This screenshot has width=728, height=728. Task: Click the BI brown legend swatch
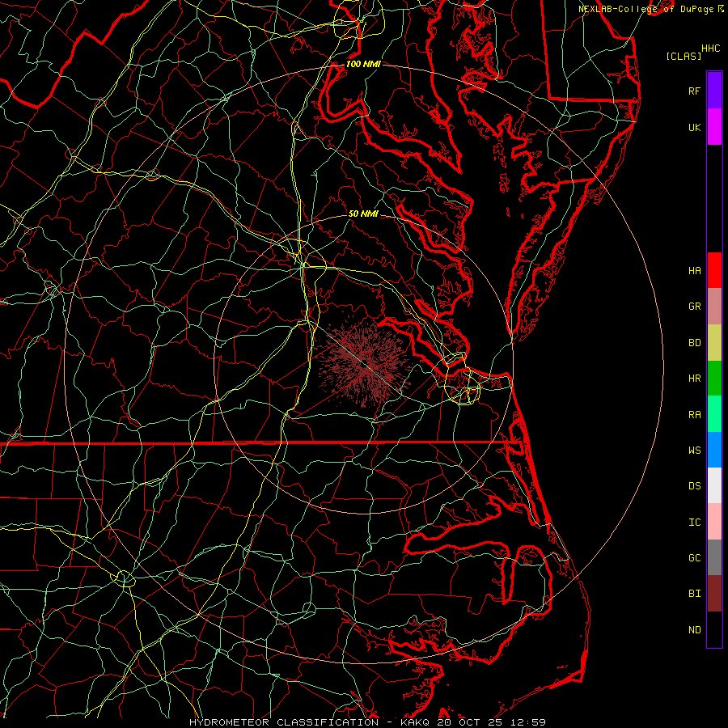(714, 594)
